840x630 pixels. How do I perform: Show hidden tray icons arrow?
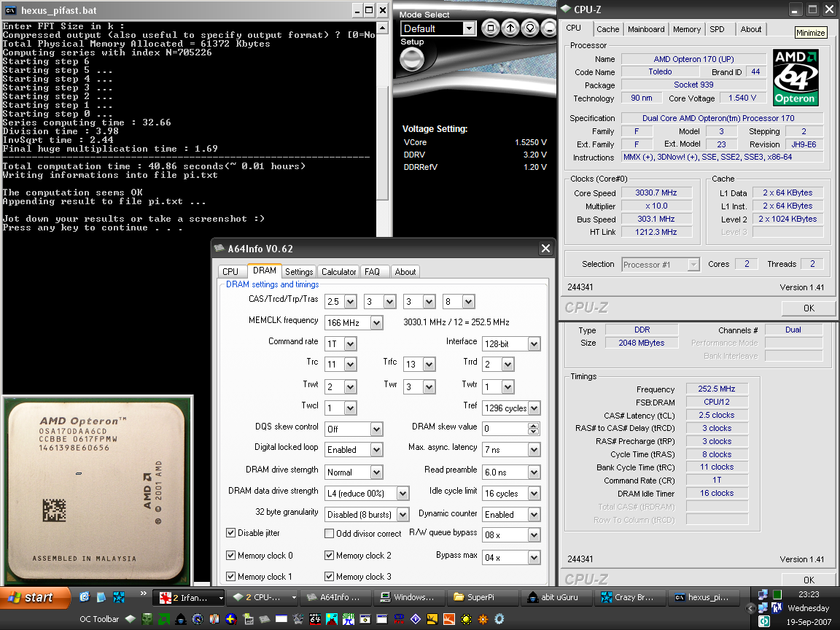coord(750,608)
